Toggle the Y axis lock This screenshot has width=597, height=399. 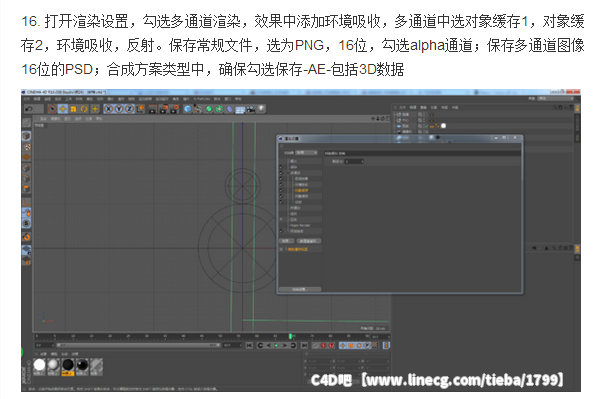[x=119, y=109]
